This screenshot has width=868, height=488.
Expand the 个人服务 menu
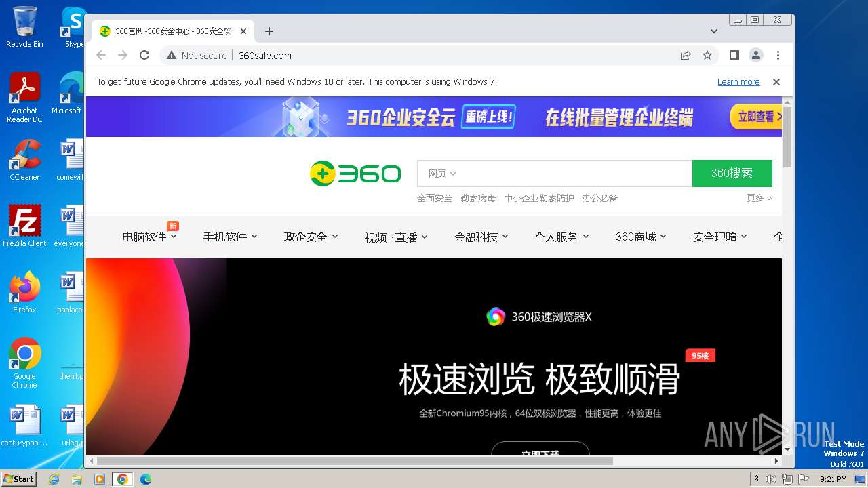562,237
